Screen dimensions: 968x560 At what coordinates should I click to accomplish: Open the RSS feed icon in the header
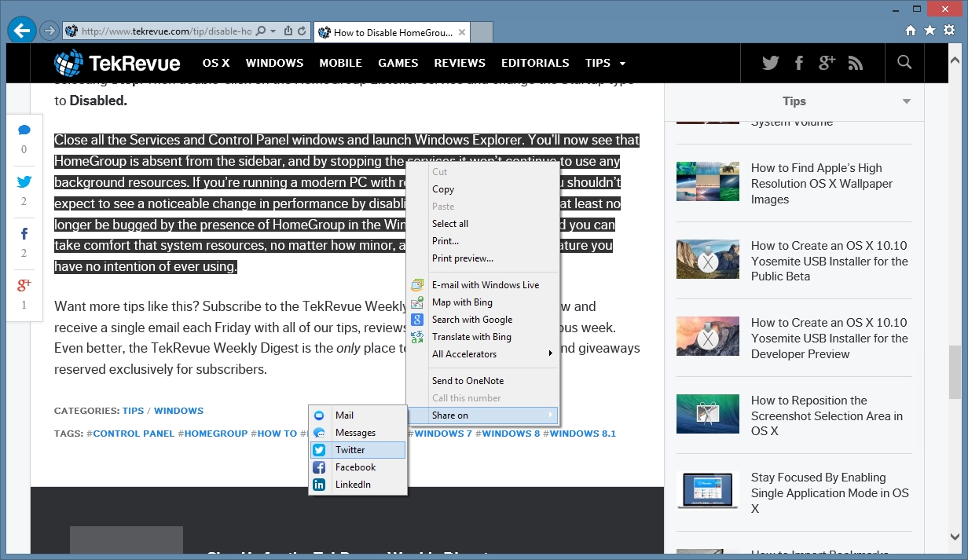coord(856,63)
